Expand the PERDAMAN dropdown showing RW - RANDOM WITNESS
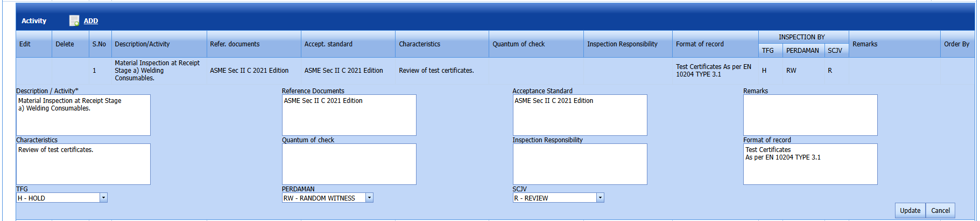Screen dimensions: 980x221 pyautogui.click(x=327, y=198)
